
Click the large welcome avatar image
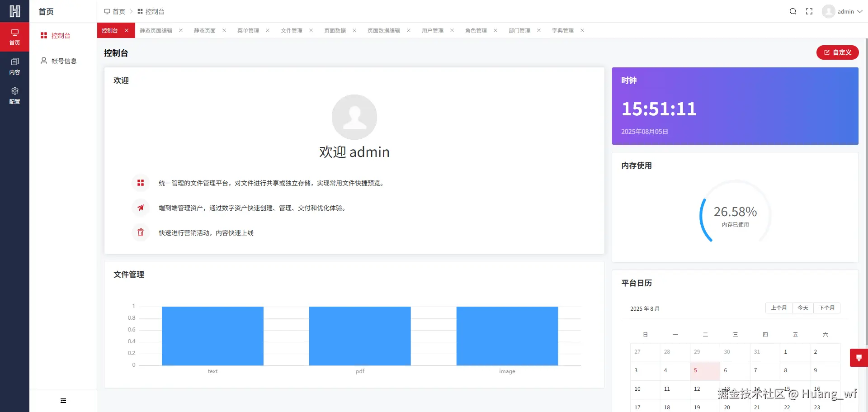pyautogui.click(x=354, y=117)
